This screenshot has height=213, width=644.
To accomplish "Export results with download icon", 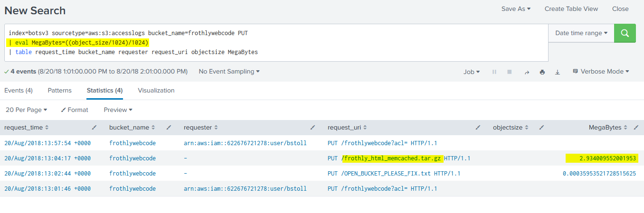I will (x=558, y=72).
